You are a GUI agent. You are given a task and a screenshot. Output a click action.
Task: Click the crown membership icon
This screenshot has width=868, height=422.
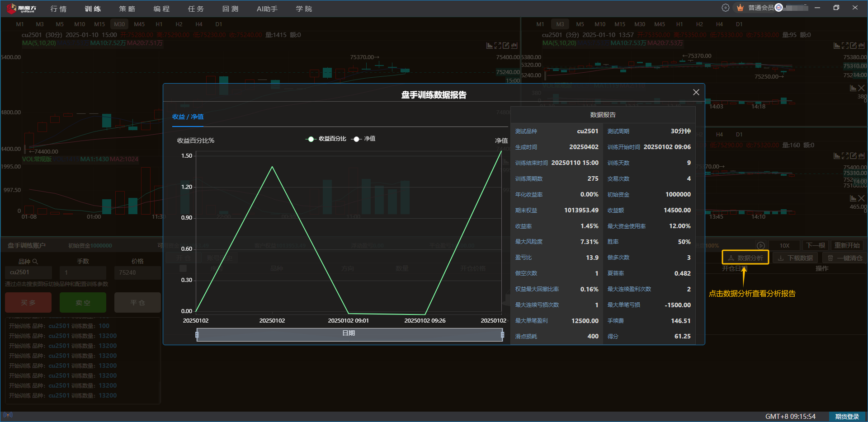tap(740, 8)
